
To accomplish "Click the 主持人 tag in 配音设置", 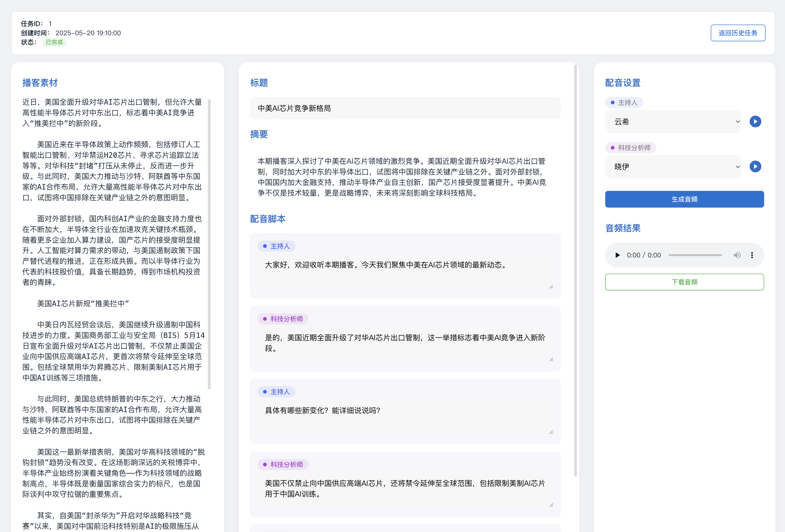I will coord(624,103).
